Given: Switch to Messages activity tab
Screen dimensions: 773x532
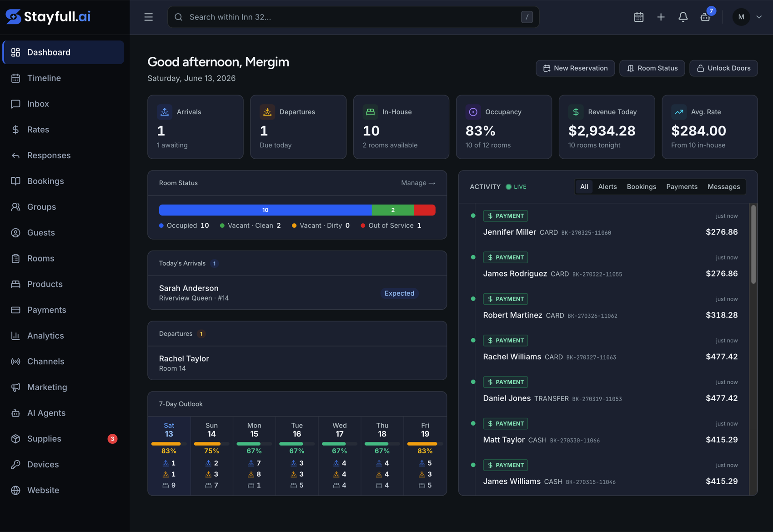Looking at the screenshot, I should point(723,187).
